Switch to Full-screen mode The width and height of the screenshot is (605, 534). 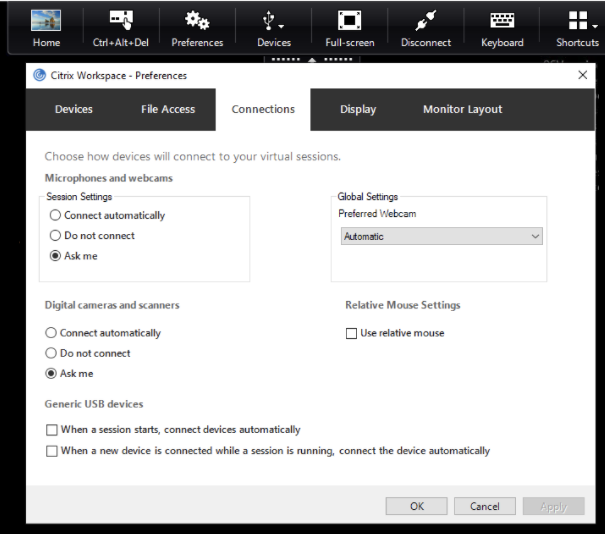(349, 22)
